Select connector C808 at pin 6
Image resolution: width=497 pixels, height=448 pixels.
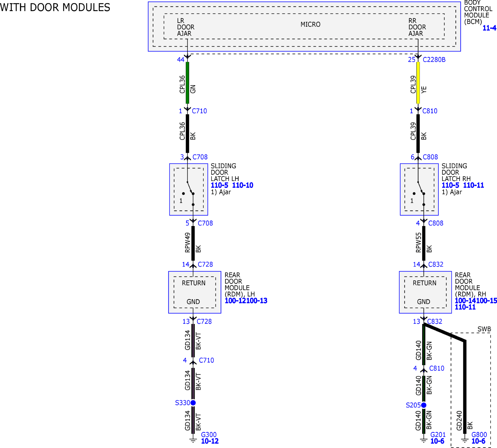430,157
